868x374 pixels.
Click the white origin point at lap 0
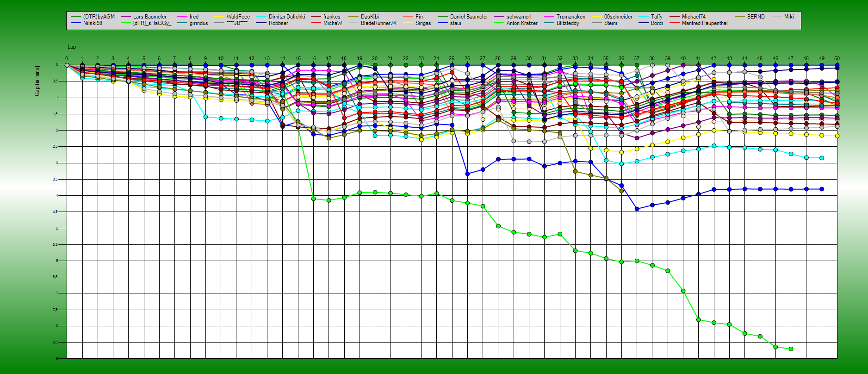[x=67, y=65]
